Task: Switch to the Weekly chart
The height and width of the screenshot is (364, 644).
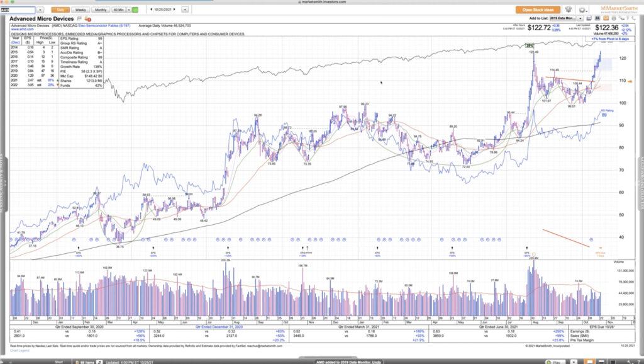Action: click(80, 9)
